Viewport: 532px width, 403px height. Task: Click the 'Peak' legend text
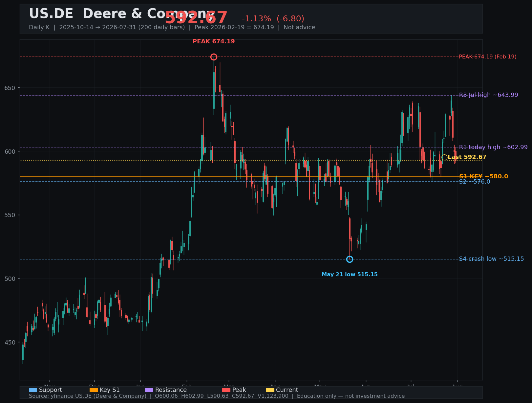(x=239, y=390)
